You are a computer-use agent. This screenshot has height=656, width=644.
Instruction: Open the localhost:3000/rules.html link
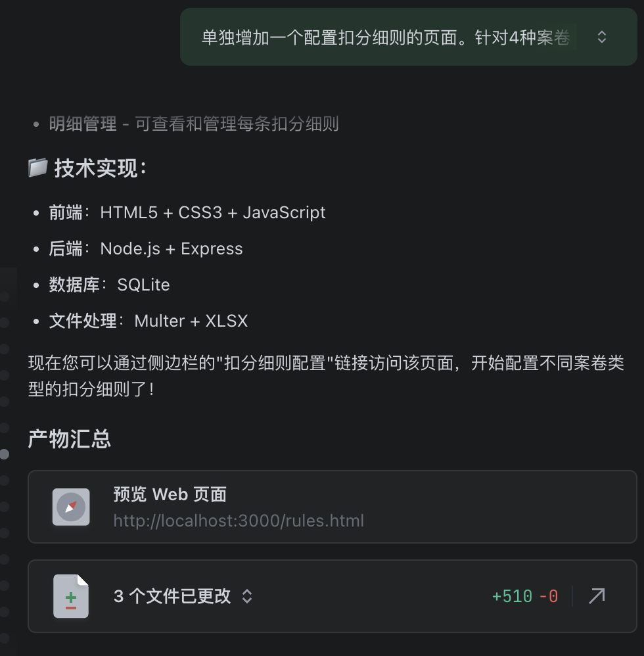239,521
